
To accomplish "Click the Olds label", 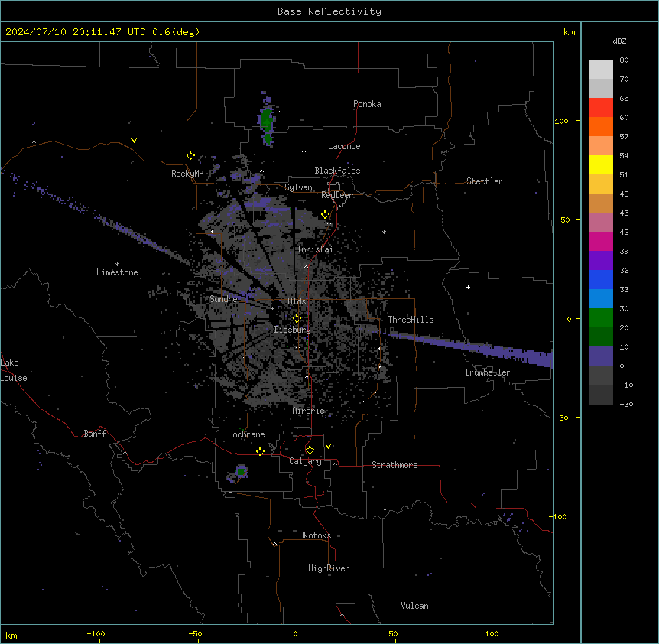I will pos(297,301).
